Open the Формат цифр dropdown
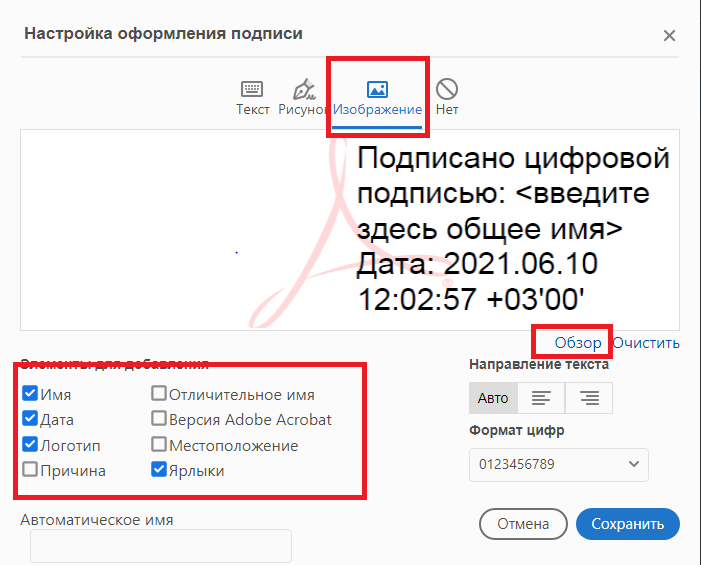Image resolution: width=701 pixels, height=565 pixels. point(558,464)
